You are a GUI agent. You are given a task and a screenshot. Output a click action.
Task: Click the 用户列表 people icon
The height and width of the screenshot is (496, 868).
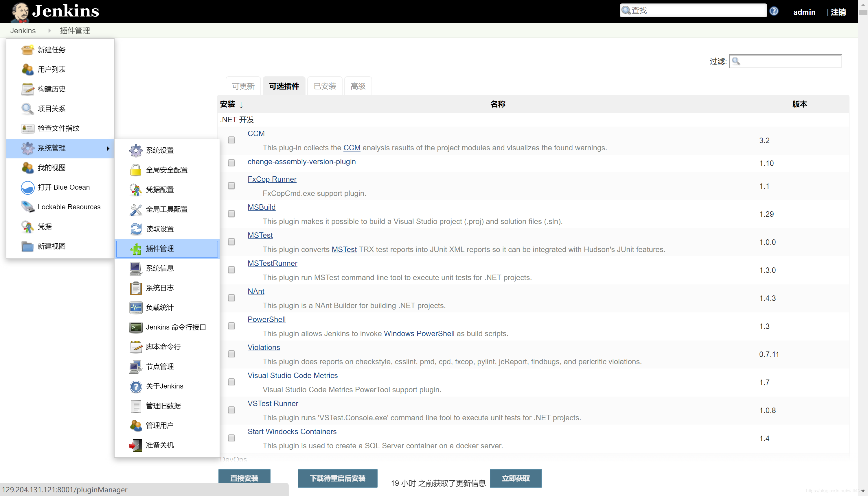point(27,69)
